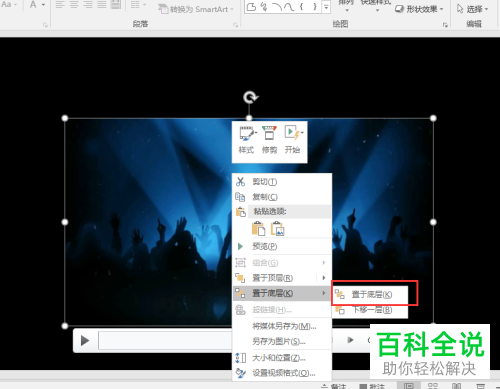Select the curve shape in shapes gallery
The height and width of the screenshot is (389, 500).
pyautogui.click(x=289, y=7)
